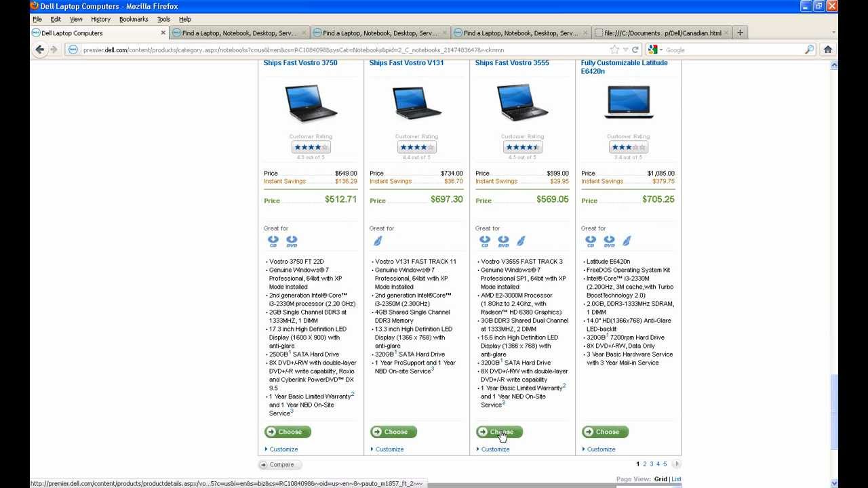Open the Help menu
The width and height of the screenshot is (868, 488).
(185, 19)
